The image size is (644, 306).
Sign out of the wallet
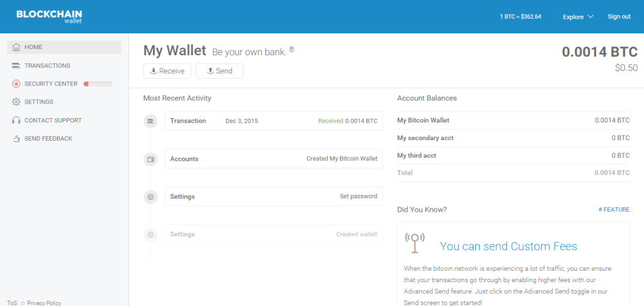619,17
